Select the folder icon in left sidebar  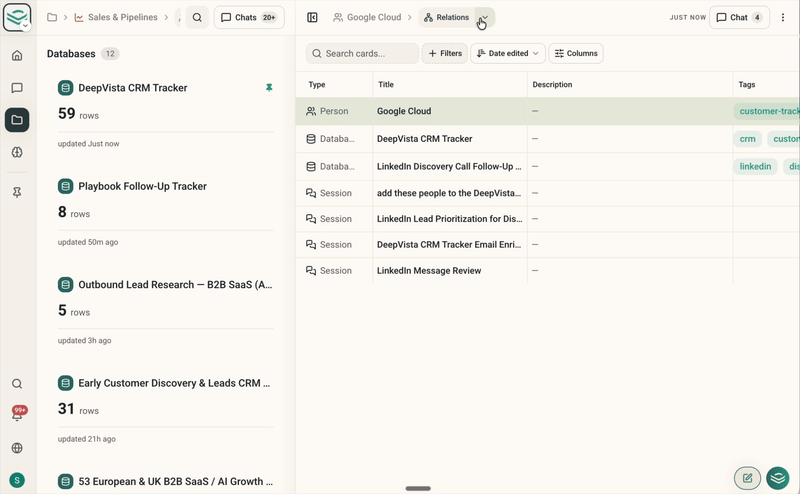click(17, 120)
